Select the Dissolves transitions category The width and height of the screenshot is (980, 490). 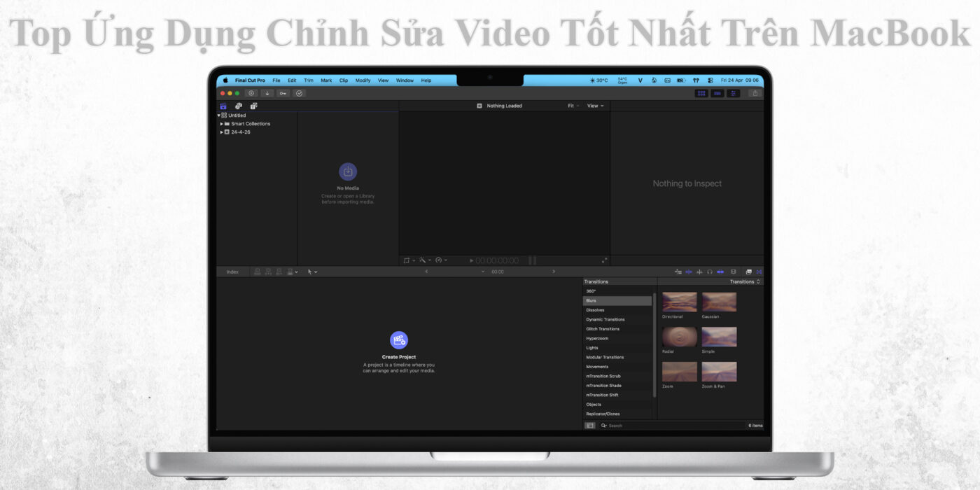[617, 310]
